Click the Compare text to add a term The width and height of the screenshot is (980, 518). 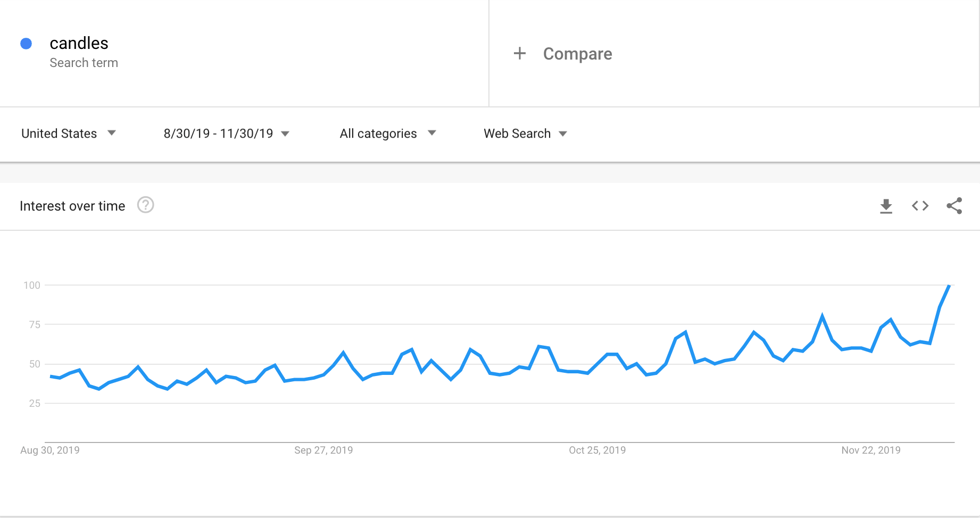(577, 54)
